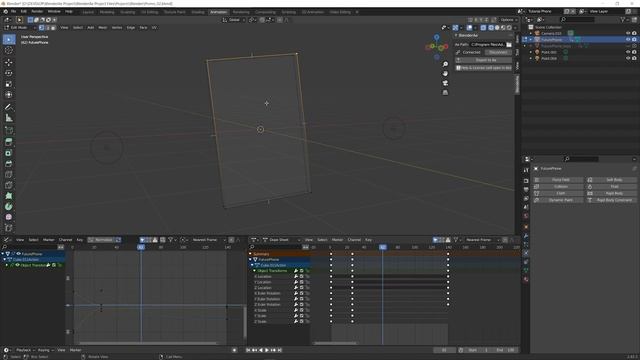Select the Scale tool in the viewport toolbar

(9, 84)
